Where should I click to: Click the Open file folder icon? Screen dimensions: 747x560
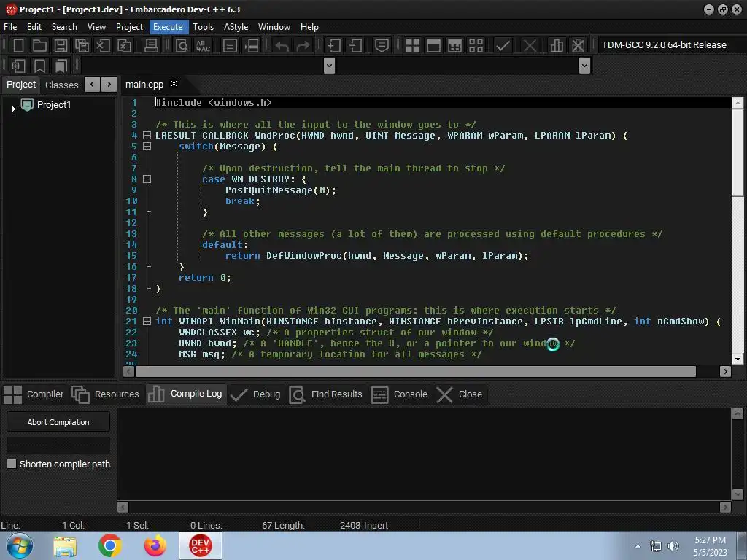tap(39, 46)
